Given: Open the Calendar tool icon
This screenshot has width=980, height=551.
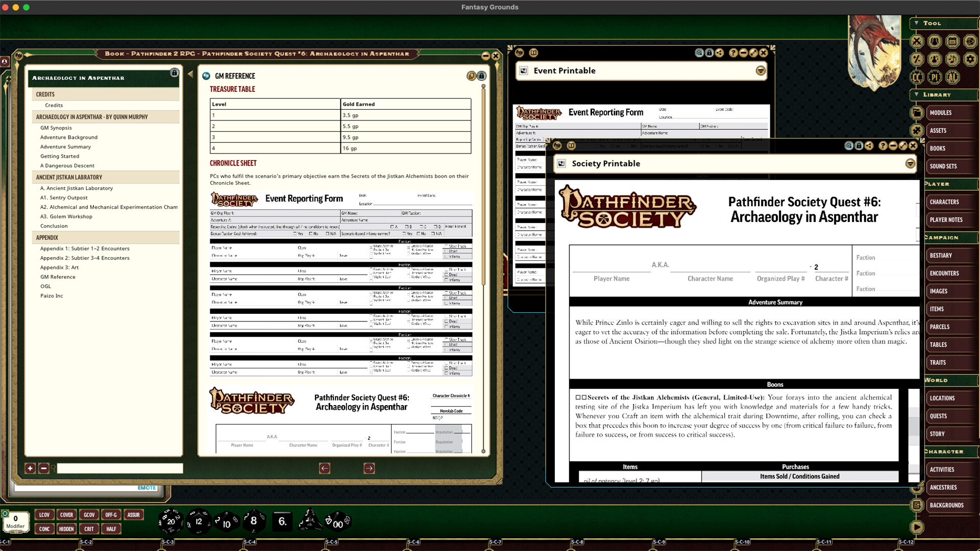Looking at the screenshot, I should [953, 42].
